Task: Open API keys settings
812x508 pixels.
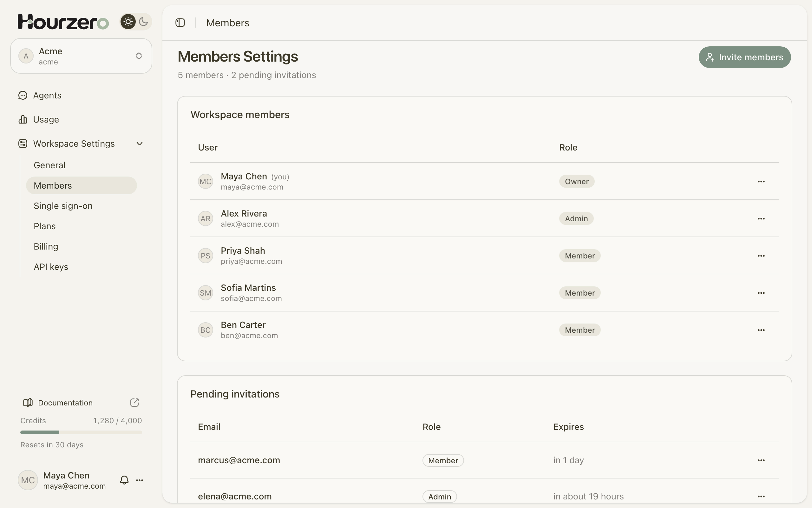Action: [x=82, y=267]
